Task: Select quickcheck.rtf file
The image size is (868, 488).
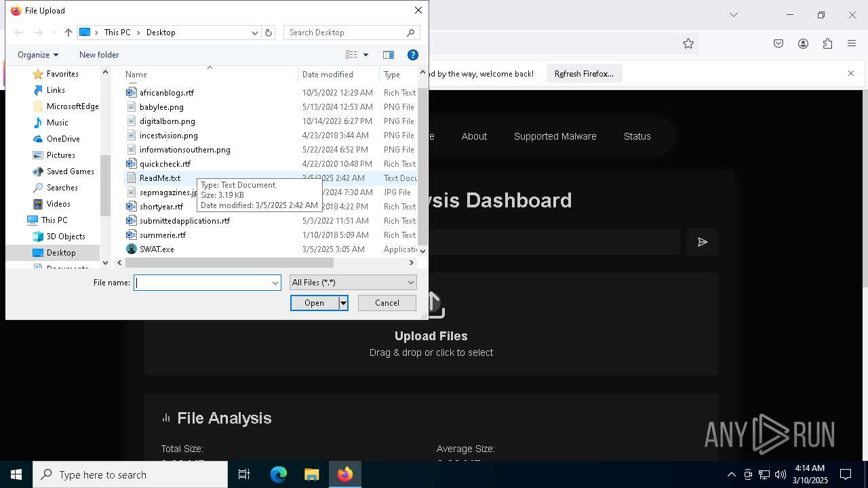Action: pyautogui.click(x=165, y=164)
